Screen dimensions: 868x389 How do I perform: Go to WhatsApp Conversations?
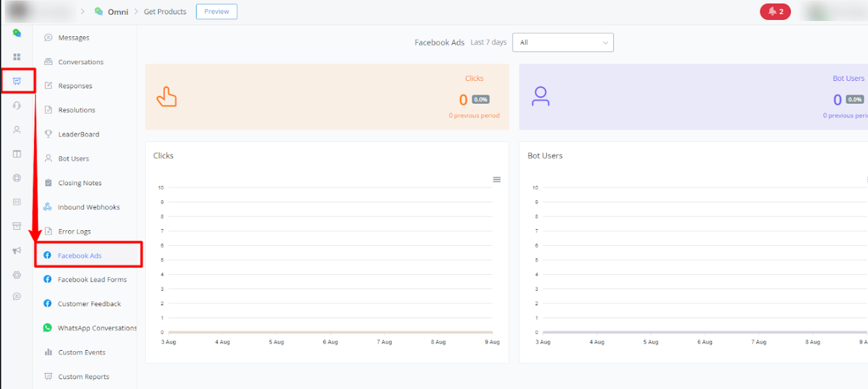97,328
